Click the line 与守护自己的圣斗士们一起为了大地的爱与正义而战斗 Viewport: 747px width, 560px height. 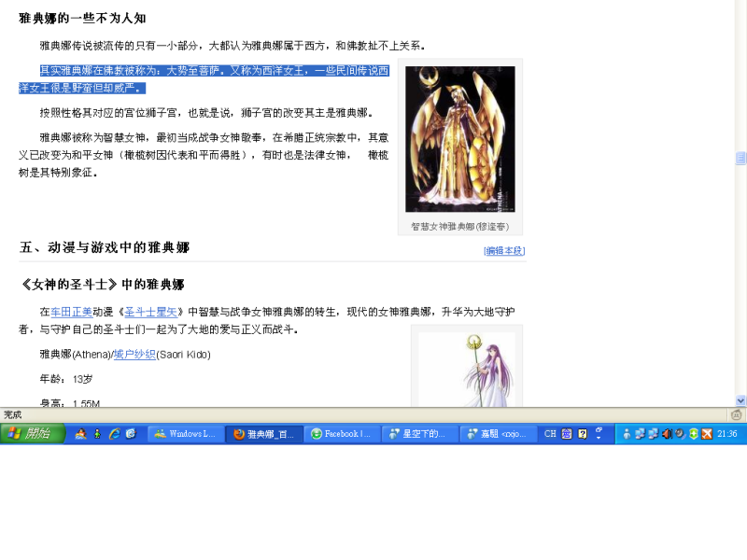pos(169,329)
